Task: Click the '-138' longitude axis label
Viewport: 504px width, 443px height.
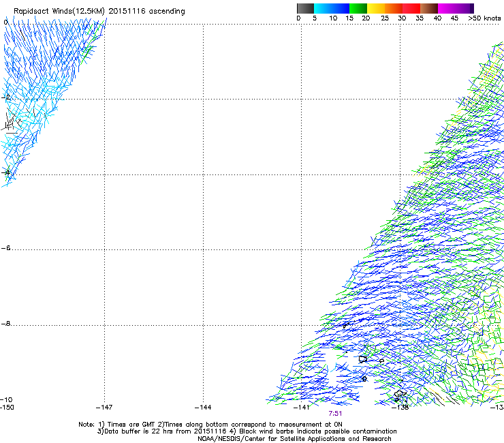Action: coord(400,408)
